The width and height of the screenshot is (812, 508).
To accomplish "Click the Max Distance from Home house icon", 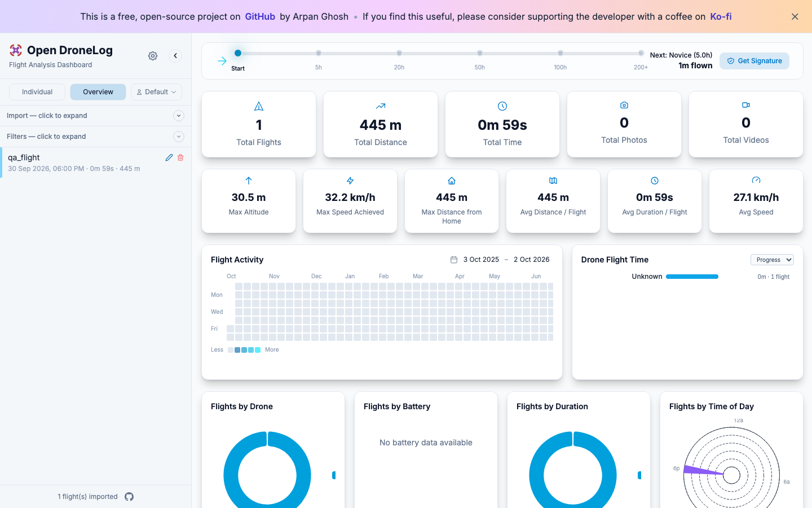I will pos(452,181).
